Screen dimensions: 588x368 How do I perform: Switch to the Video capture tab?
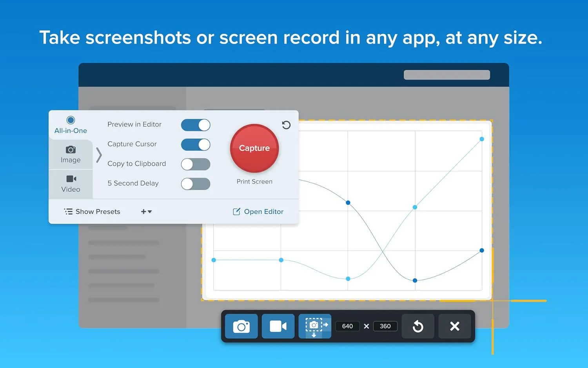click(71, 184)
